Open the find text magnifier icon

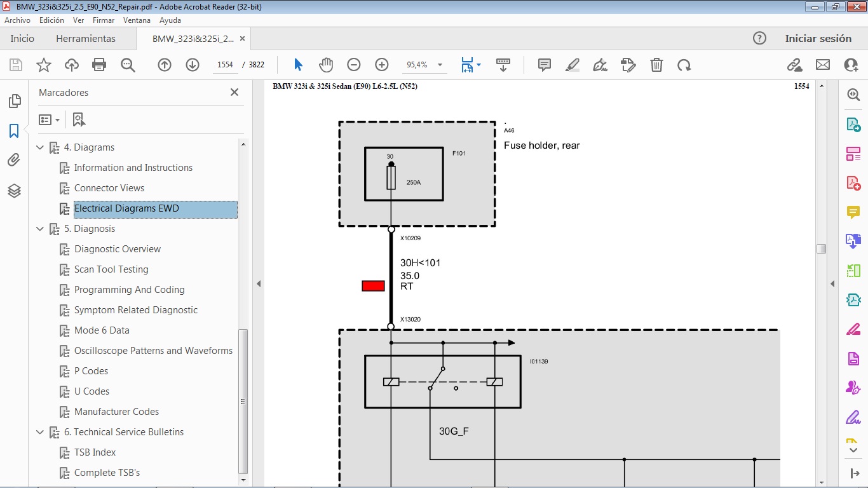coord(128,65)
